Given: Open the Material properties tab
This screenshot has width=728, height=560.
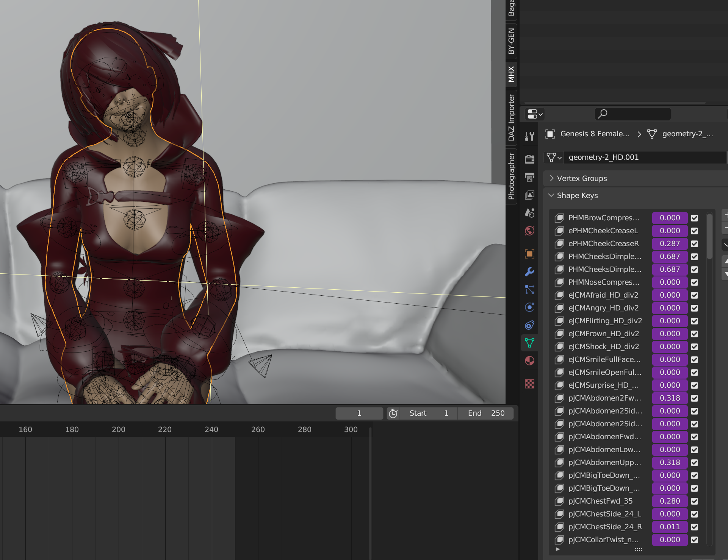Looking at the screenshot, I should coord(529,361).
